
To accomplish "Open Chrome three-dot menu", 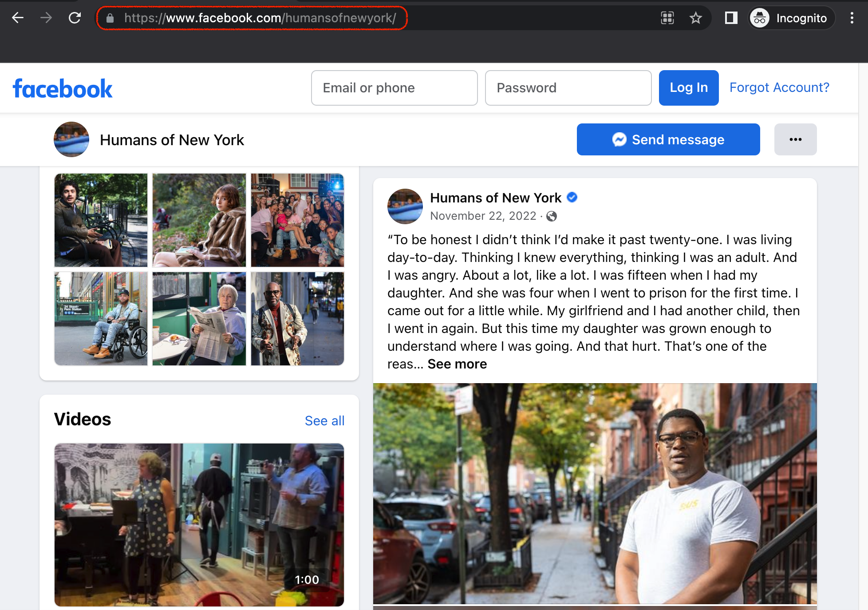I will [852, 18].
